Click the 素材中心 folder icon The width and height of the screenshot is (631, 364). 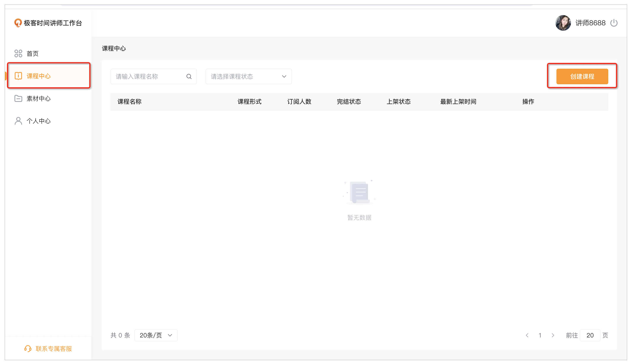pyautogui.click(x=18, y=99)
